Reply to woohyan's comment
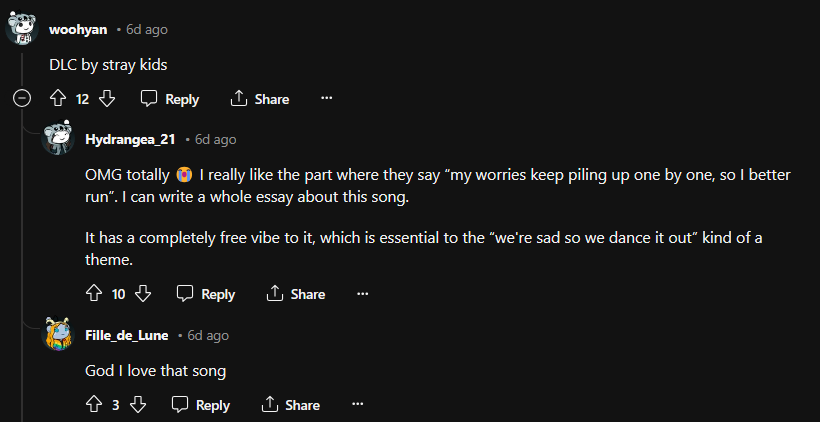This screenshot has width=820, height=422. [170, 99]
